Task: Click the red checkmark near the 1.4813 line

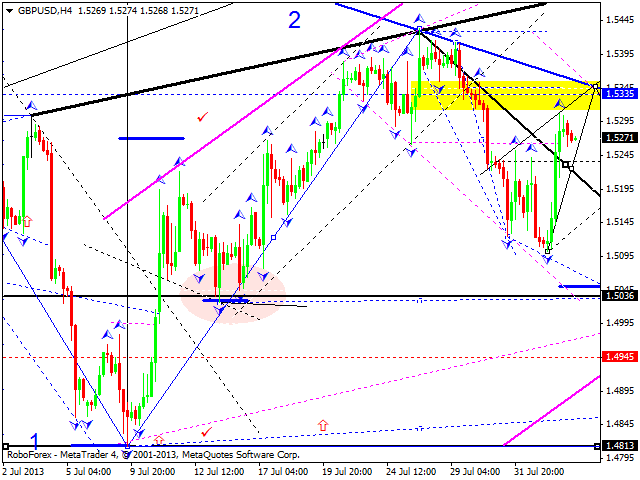Action: pyautogui.click(x=207, y=431)
